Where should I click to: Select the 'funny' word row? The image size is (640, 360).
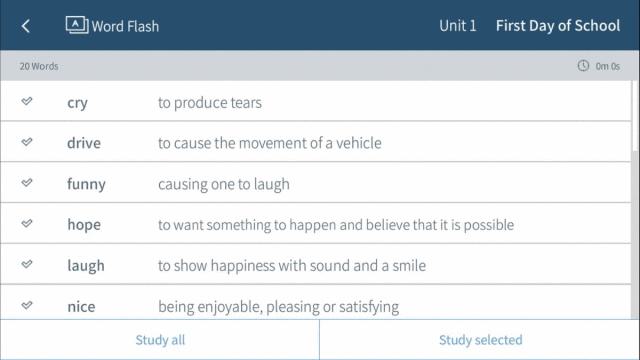[x=316, y=182]
